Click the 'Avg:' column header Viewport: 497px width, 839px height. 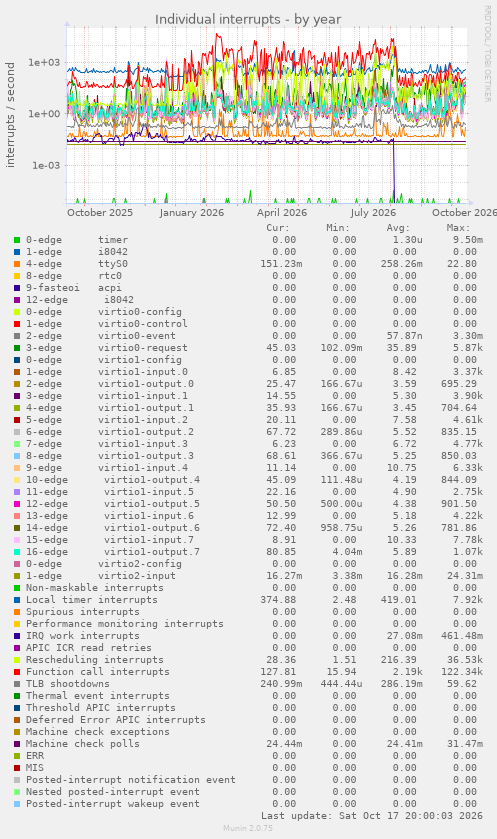[398, 228]
